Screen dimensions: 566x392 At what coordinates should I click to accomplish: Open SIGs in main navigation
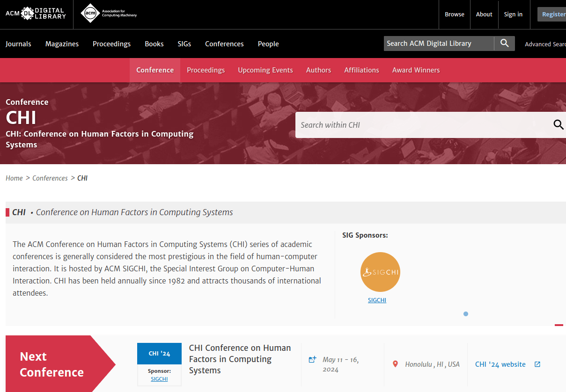(x=184, y=44)
